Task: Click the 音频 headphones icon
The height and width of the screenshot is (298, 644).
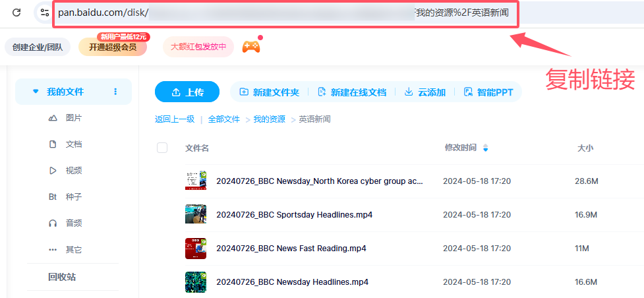Action: pos(53,223)
